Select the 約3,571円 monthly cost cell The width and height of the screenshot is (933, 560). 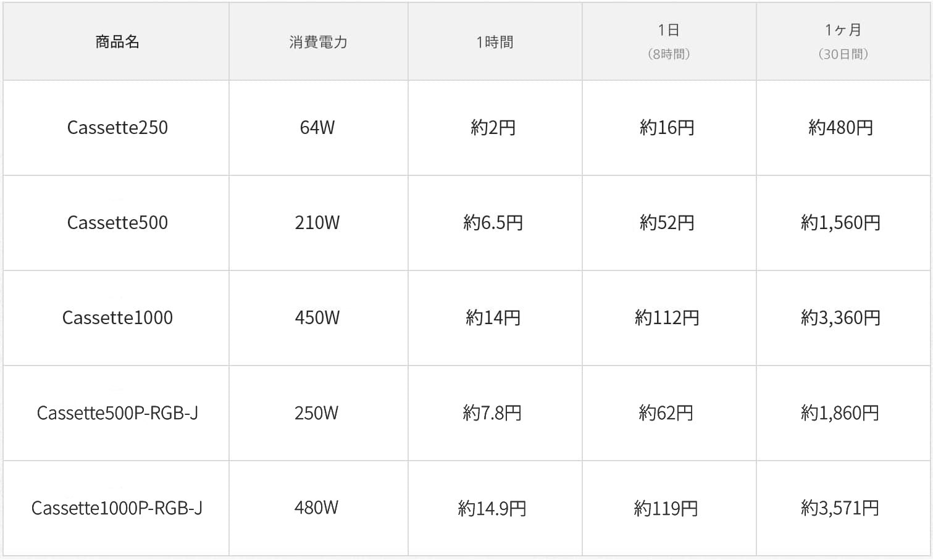pyautogui.click(x=840, y=508)
